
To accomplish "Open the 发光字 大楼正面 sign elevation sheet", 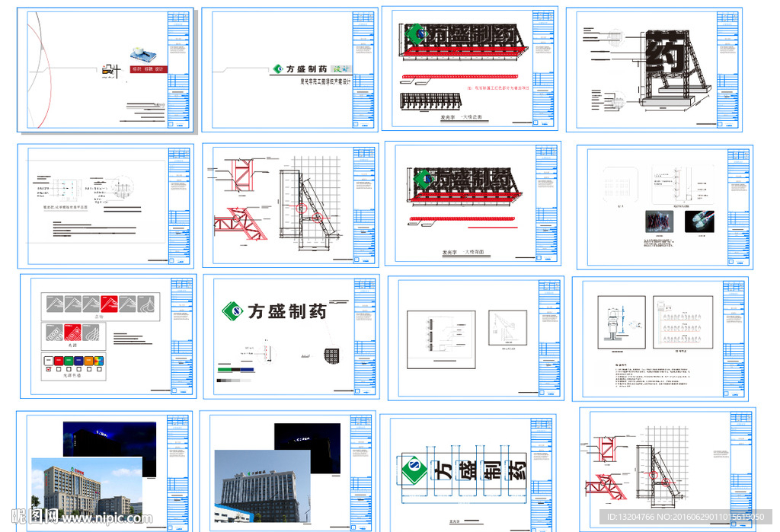I will tap(470, 68).
